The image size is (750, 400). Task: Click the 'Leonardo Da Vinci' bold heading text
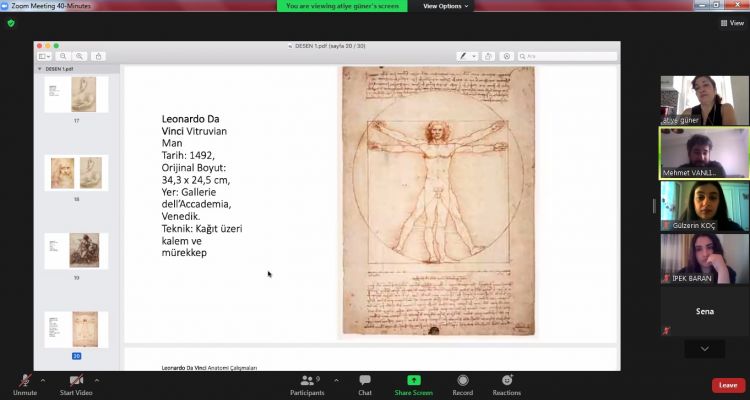(190, 124)
